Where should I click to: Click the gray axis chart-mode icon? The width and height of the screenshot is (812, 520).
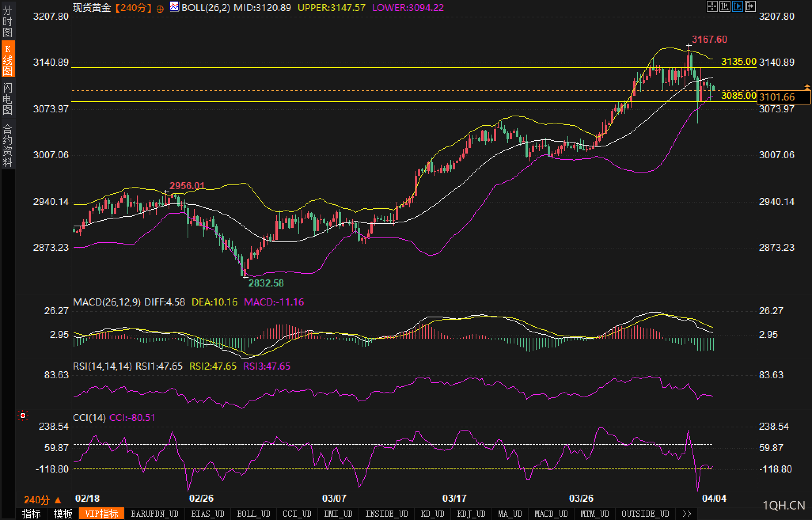click(x=725, y=6)
